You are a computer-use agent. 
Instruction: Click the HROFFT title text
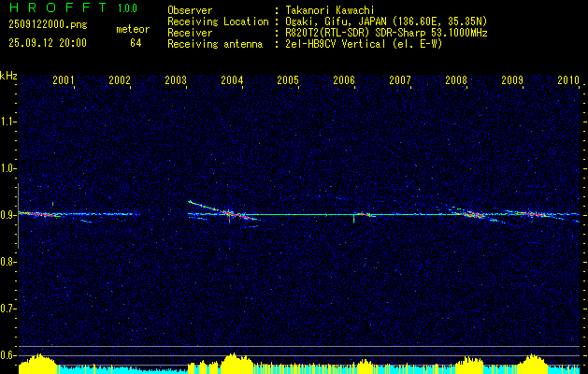click(x=57, y=7)
